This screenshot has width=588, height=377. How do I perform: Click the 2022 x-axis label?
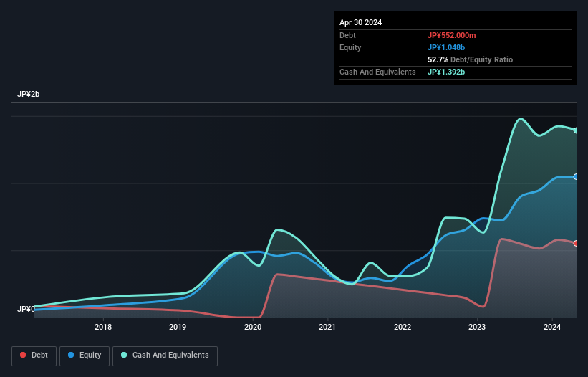pyautogui.click(x=403, y=327)
